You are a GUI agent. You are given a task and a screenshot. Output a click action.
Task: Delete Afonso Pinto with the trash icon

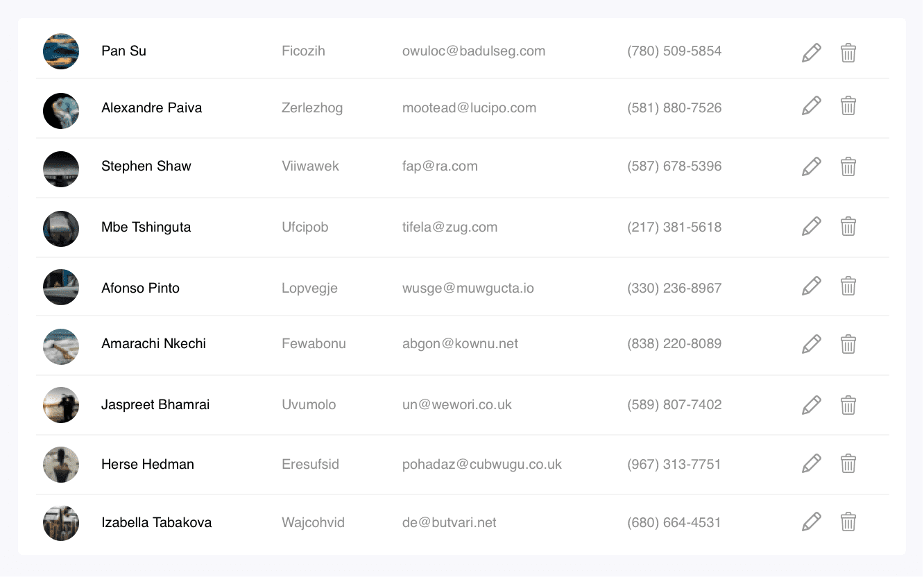click(x=848, y=286)
